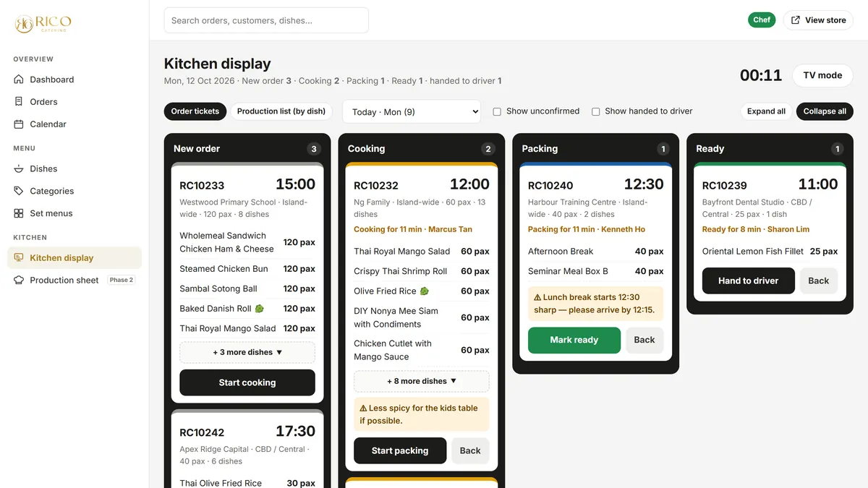Click the Production sheet chef hat icon
868x488 pixels.
tap(19, 280)
